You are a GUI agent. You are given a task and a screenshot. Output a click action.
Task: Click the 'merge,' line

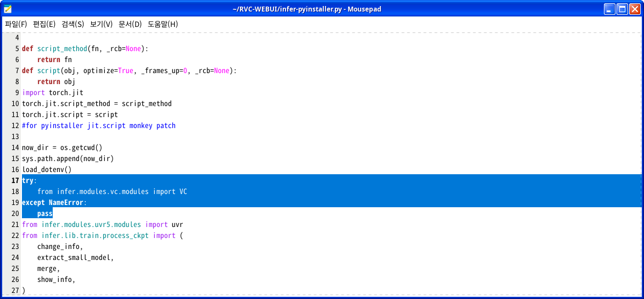(x=49, y=269)
